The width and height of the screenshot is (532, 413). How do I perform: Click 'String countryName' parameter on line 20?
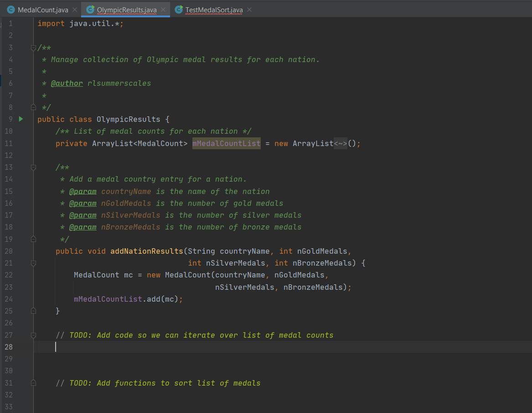click(x=229, y=251)
